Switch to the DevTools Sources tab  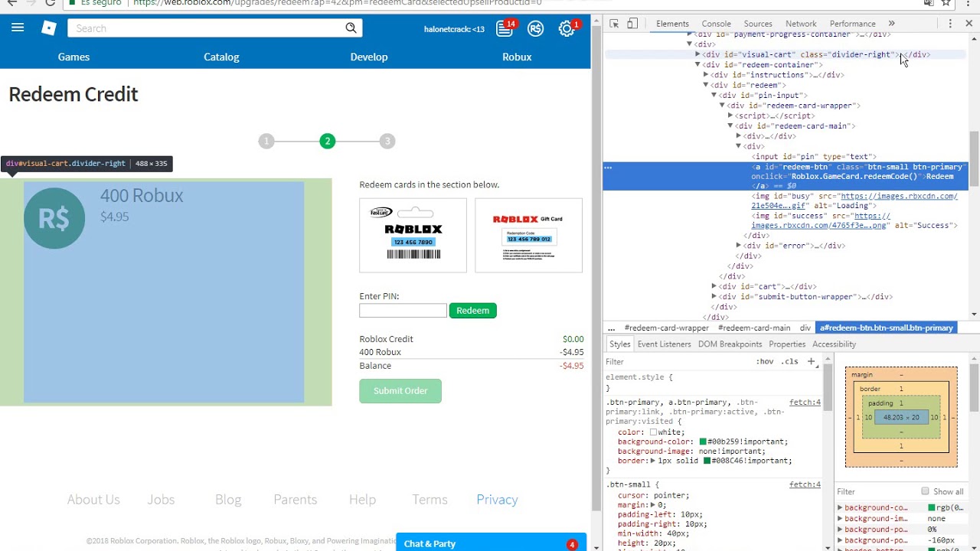click(758, 24)
